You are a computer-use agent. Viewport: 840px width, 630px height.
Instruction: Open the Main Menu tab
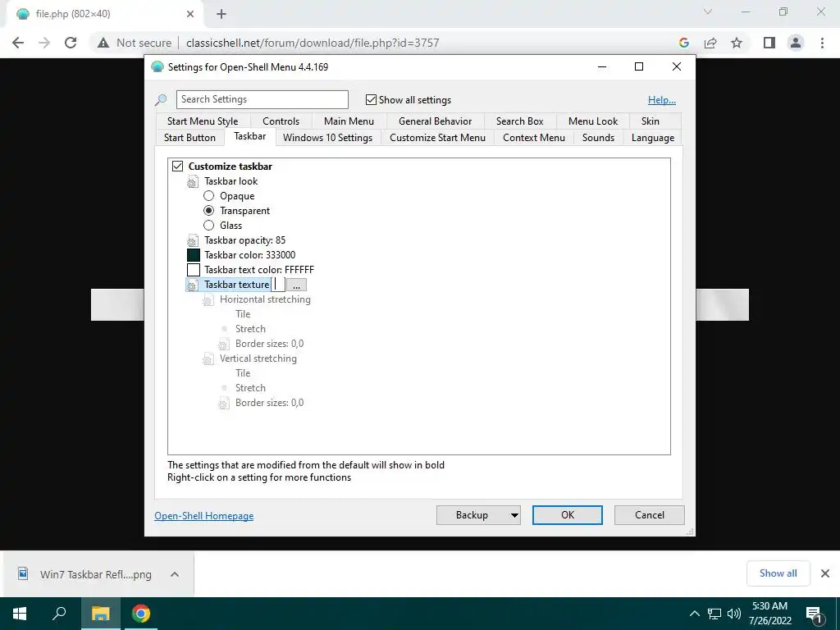[x=349, y=121]
